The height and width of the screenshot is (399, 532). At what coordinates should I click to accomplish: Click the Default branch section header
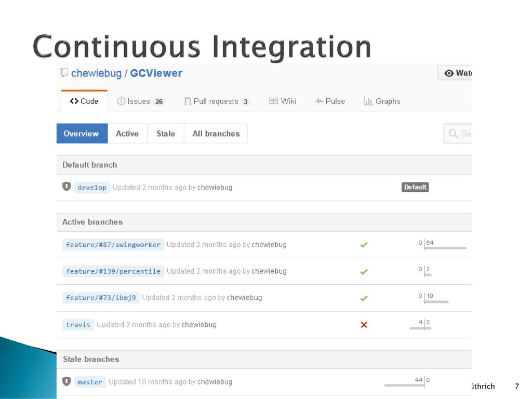[x=264, y=165]
